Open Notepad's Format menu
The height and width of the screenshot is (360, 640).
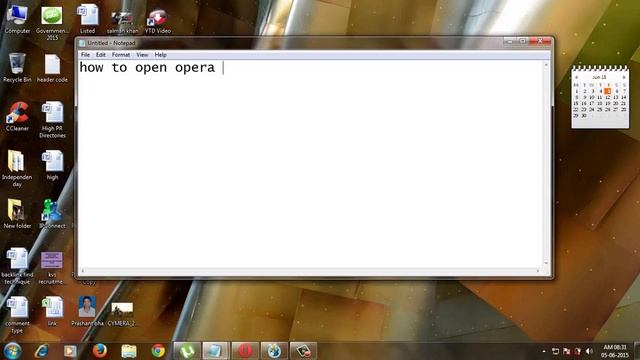tap(121, 55)
